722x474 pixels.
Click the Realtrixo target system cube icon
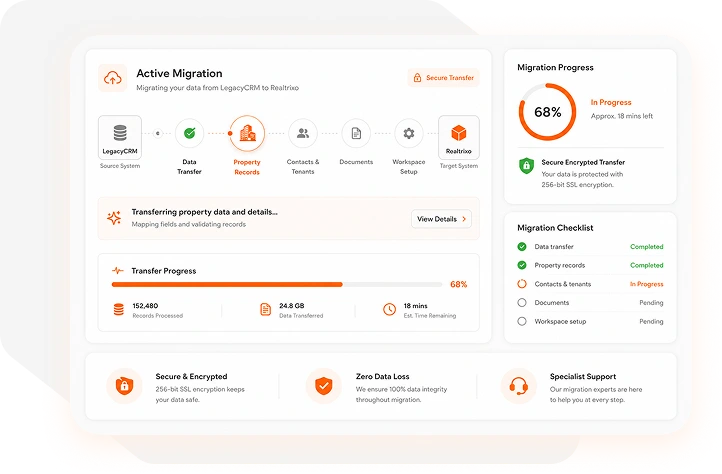click(459, 133)
